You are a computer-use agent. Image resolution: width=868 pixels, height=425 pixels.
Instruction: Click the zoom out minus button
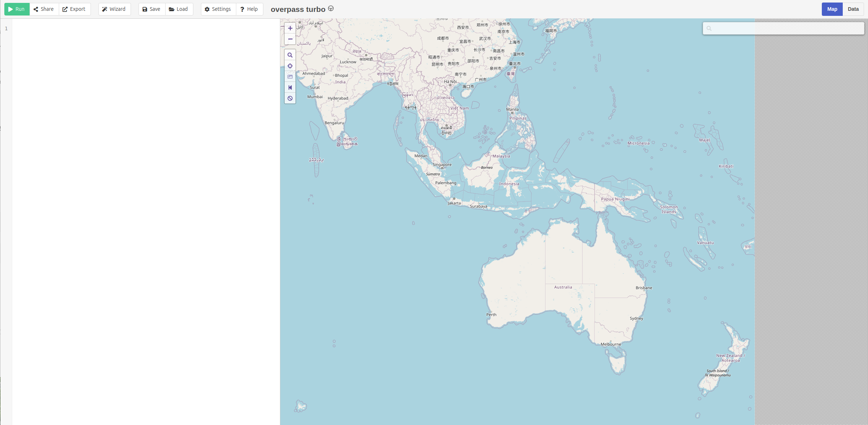click(290, 39)
